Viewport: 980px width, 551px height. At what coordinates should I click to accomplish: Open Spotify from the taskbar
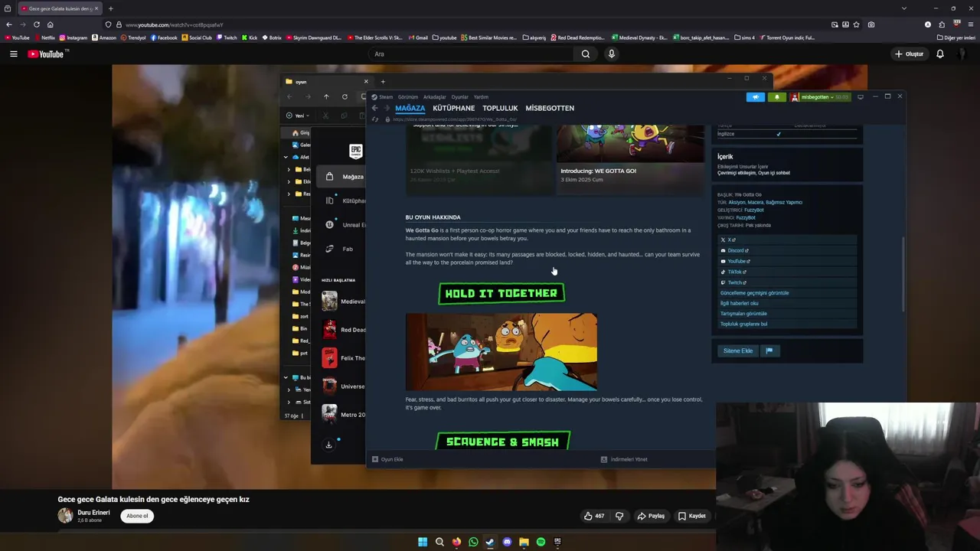pyautogui.click(x=541, y=542)
